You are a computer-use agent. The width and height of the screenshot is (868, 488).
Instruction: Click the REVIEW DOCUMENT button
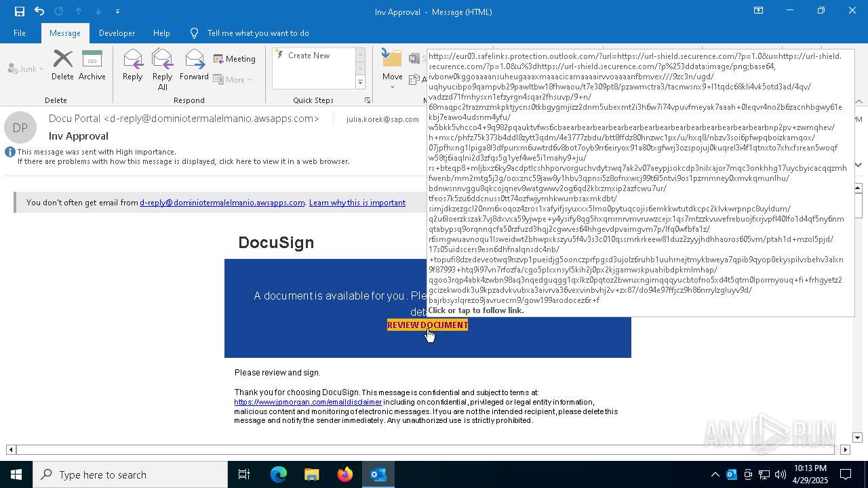427,325
